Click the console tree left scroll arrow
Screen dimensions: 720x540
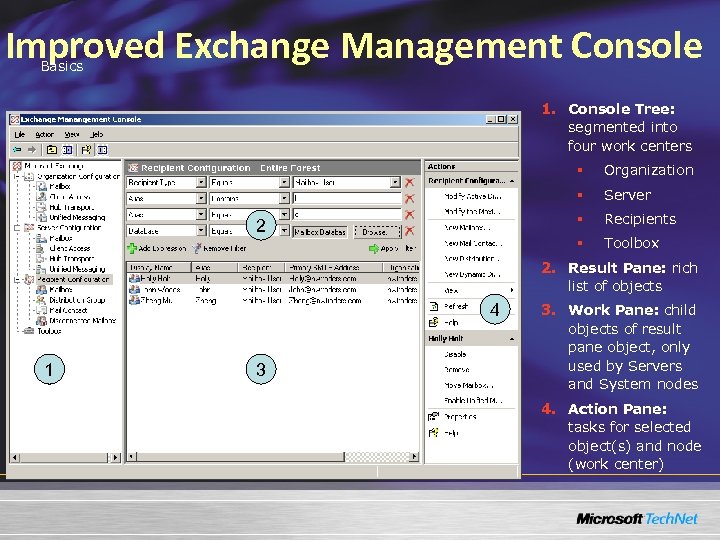(x=15, y=457)
